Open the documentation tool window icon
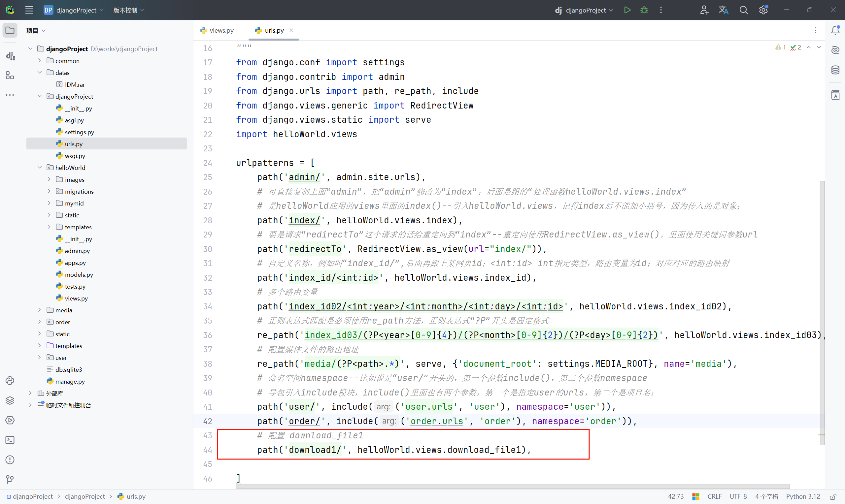845x504 pixels. pyautogui.click(x=835, y=95)
